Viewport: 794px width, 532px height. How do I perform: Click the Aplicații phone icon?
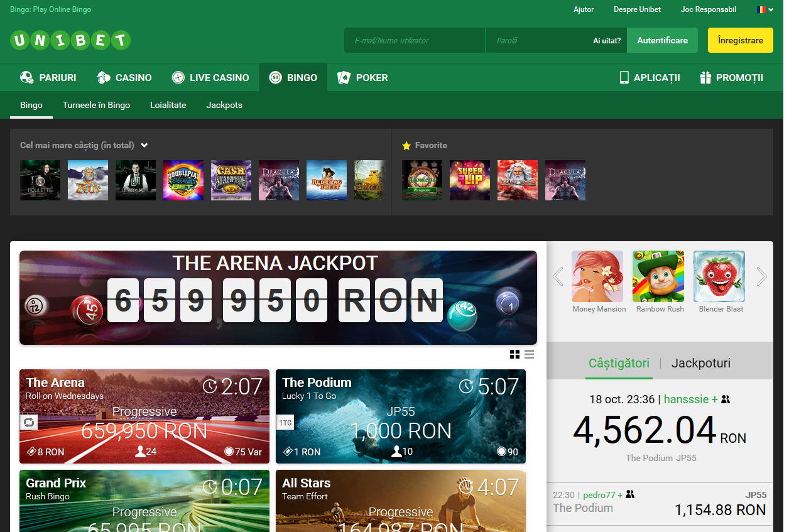pos(624,78)
